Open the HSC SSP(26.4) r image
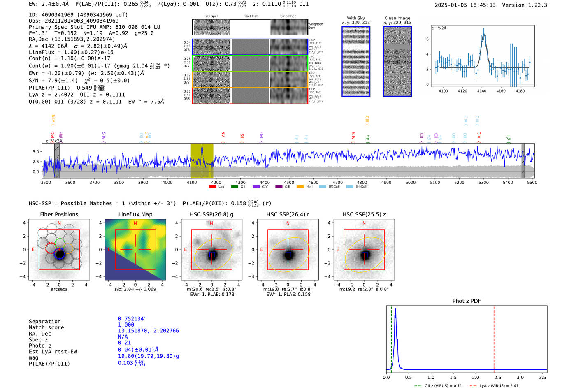Viewport: 576px width, 392px height. coord(288,250)
